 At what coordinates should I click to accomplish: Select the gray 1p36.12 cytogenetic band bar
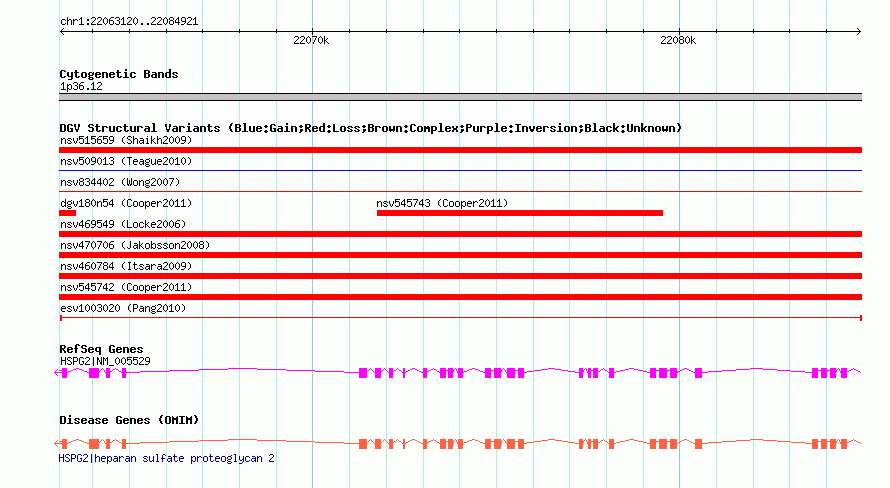pos(460,97)
